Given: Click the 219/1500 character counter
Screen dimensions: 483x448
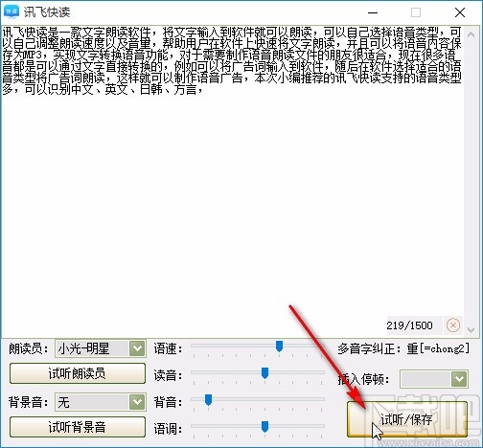Looking at the screenshot, I should click(x=410, y=325).
